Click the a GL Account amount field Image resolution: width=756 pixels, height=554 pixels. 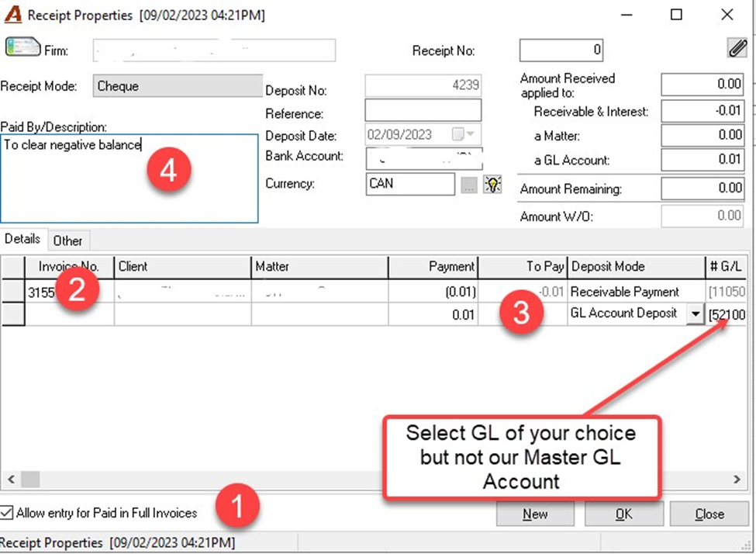pyautogui.click(x=702, y=160)
